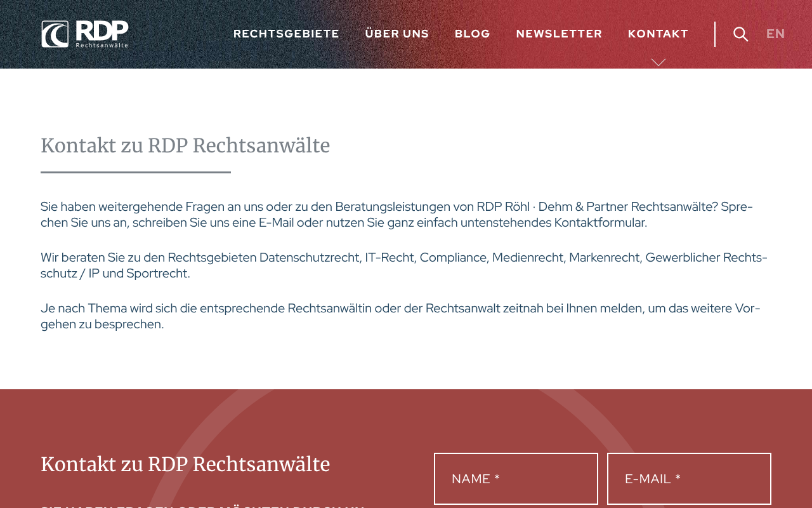Select the Kontakt menu item
The image size is (812, 508).
click(x=658, y=34)
